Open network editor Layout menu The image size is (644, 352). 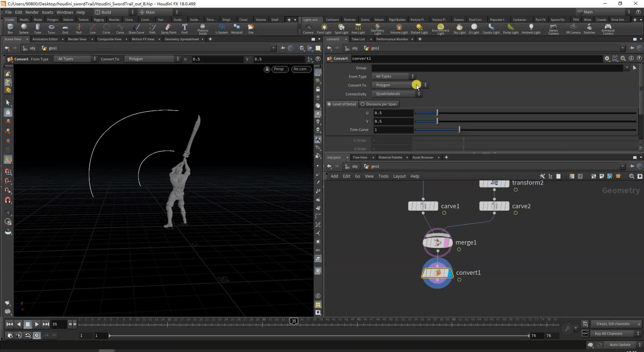[x=399, y=176]
